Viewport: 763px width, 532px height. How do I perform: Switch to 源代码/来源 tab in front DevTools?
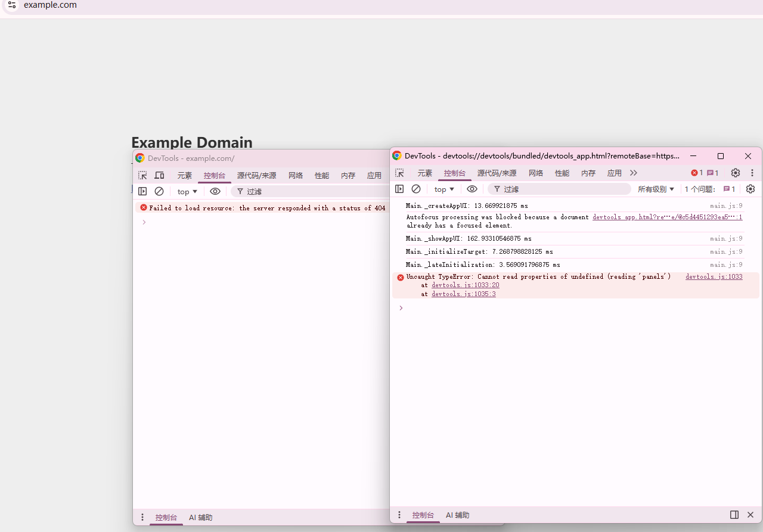point(497,173)
